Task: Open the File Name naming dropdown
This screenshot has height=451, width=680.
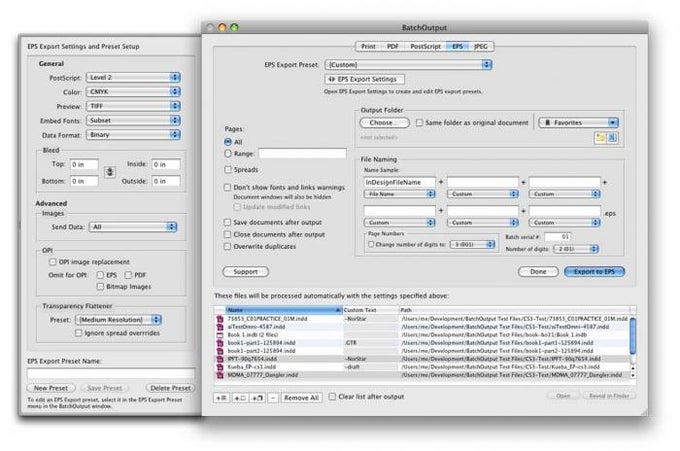Action: pyautogui.click(x=399, y=194)
